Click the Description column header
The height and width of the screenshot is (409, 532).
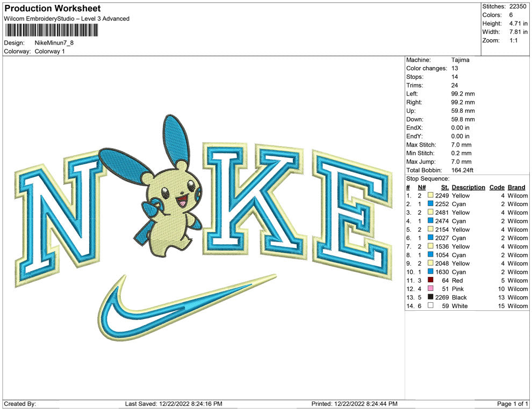[x=468, y=187]
